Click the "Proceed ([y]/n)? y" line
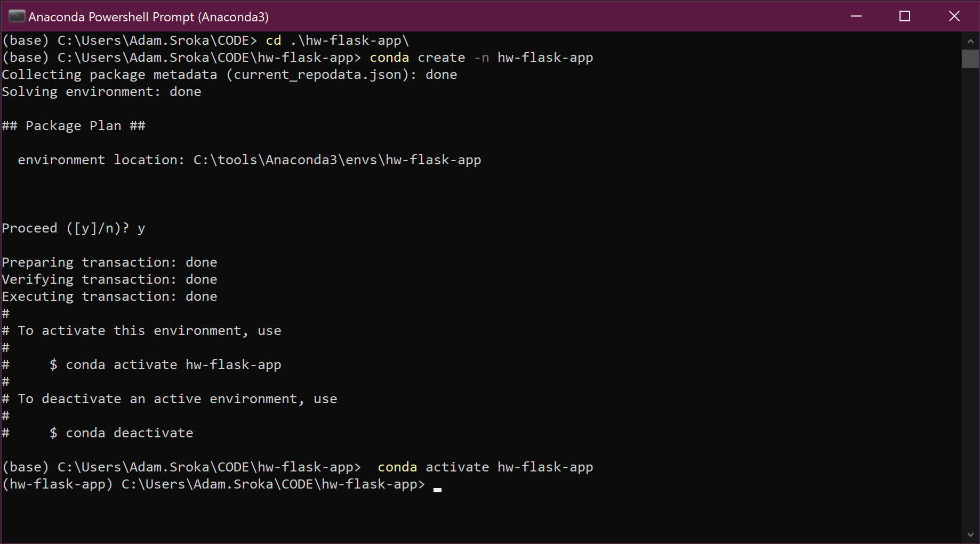980x544 pixels. 74,228
